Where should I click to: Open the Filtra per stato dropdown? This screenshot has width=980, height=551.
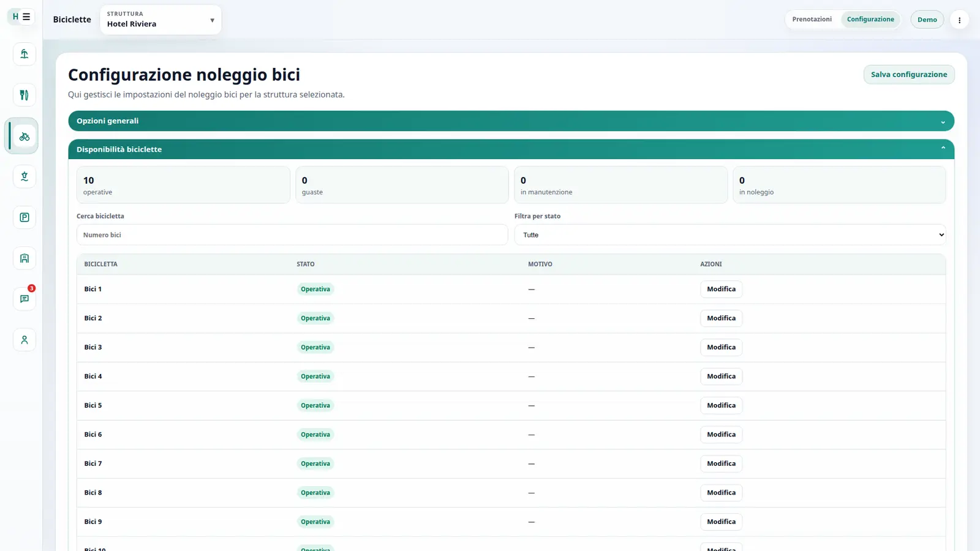click(730, 235)
